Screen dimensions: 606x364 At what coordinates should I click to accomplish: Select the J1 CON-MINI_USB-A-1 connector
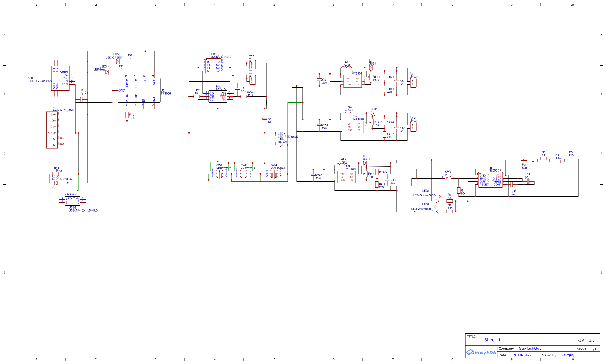[52, 130]
